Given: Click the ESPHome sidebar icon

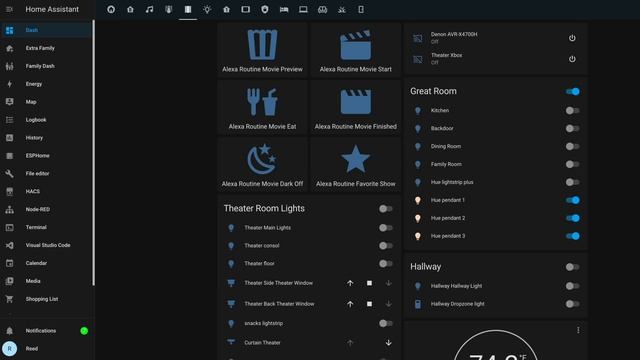Looking at the screenshot, I should (9, 156).
